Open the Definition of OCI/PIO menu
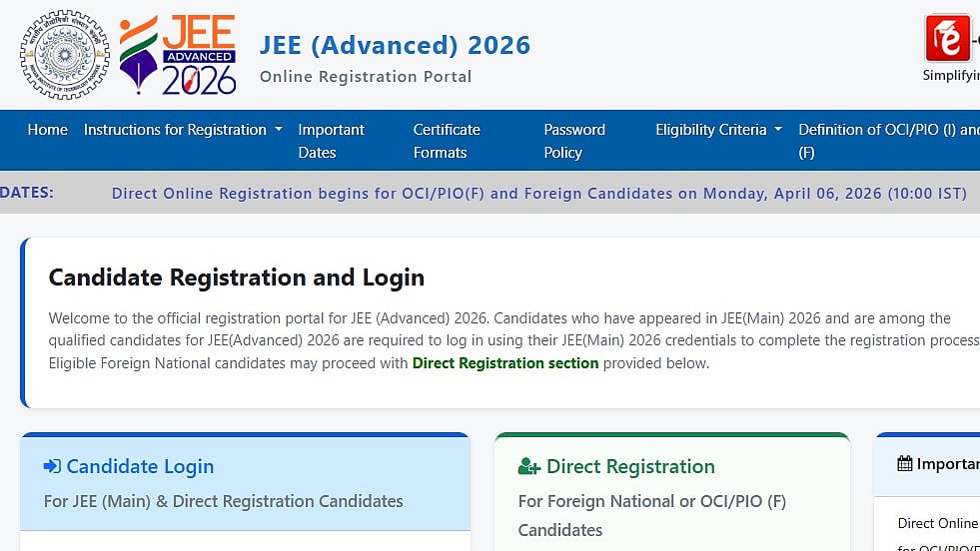980x551 pixels. (x=887, y=141)
